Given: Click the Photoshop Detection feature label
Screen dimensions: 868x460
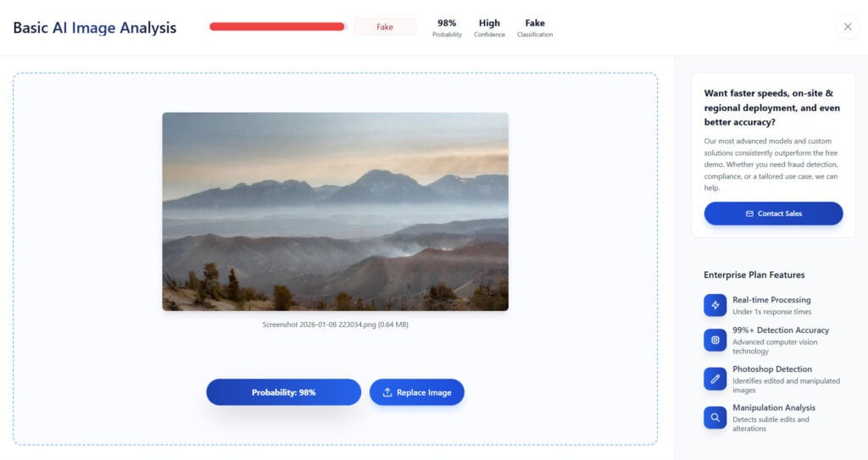Looking at the screenshot, I should point(771,369).
